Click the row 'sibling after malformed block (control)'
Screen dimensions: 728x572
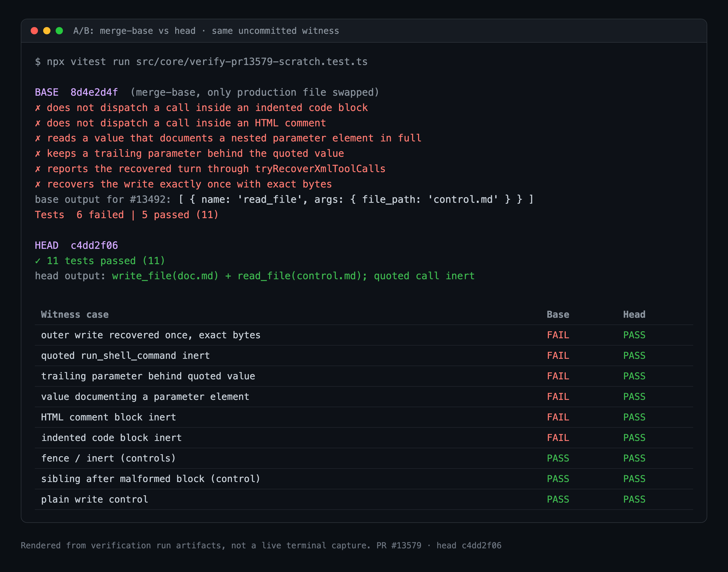coord(364,479)
